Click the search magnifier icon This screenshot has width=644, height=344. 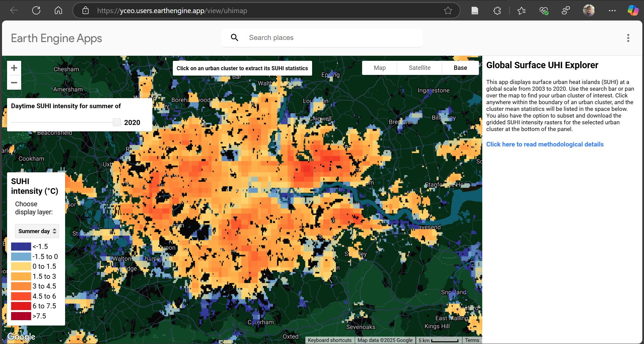pos(235,38)
